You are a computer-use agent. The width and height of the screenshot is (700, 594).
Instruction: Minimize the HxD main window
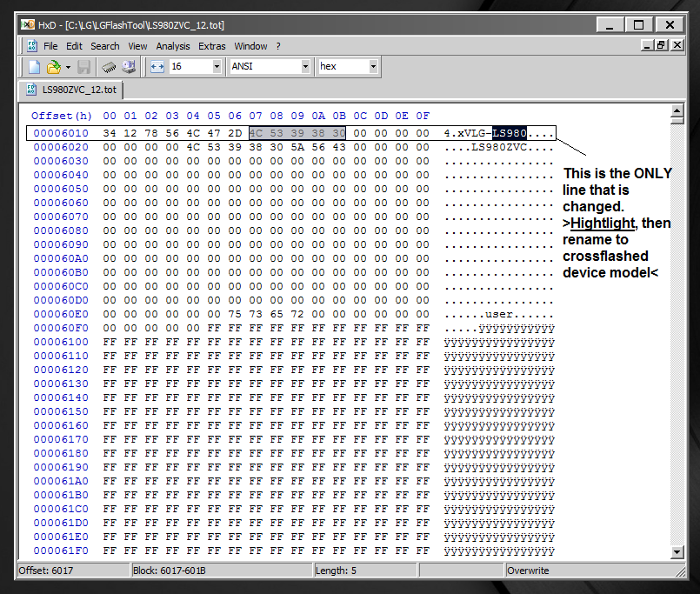pos(610,25)
